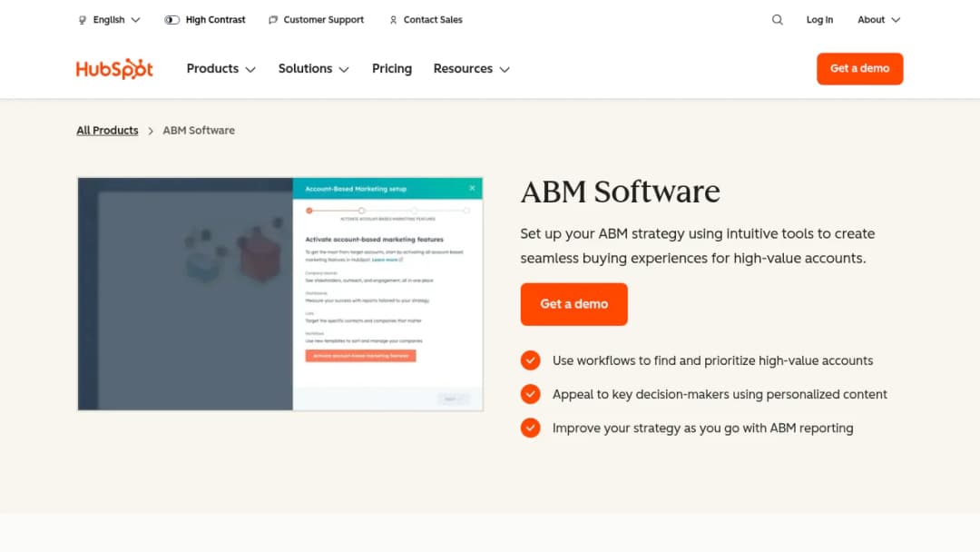Open the English language dropdown

(110, 20)
